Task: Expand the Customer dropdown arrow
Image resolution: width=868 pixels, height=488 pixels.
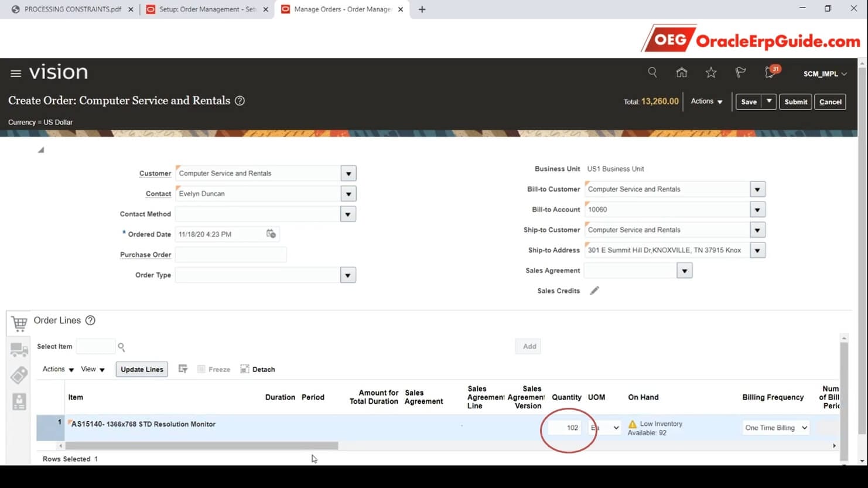Action: coord(348,173)
